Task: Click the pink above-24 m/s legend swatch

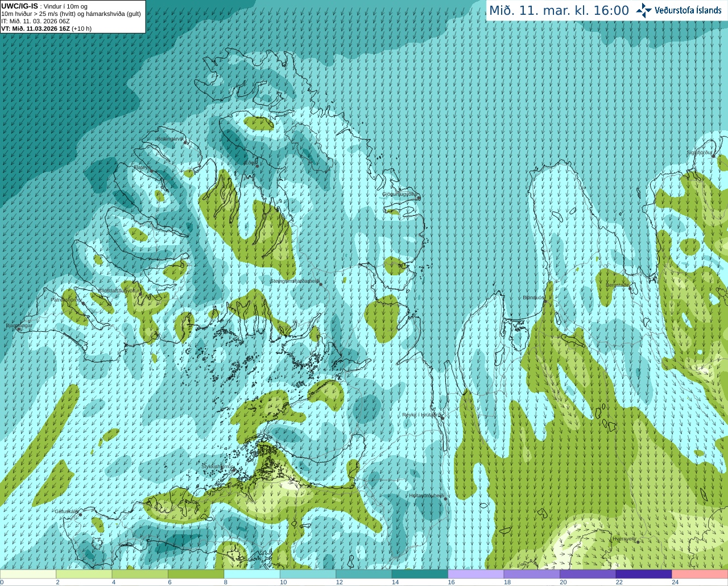Action: 700,574
